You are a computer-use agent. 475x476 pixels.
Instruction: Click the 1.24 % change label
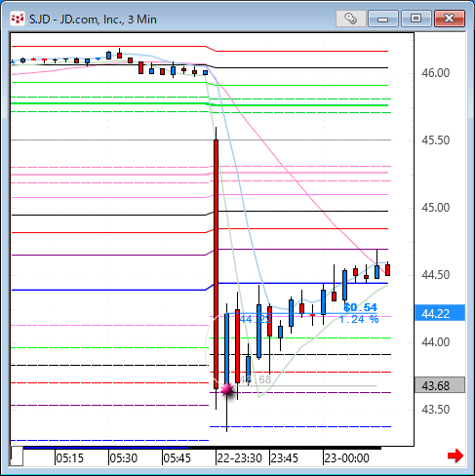pyautogui.click(x=359, y=319)
